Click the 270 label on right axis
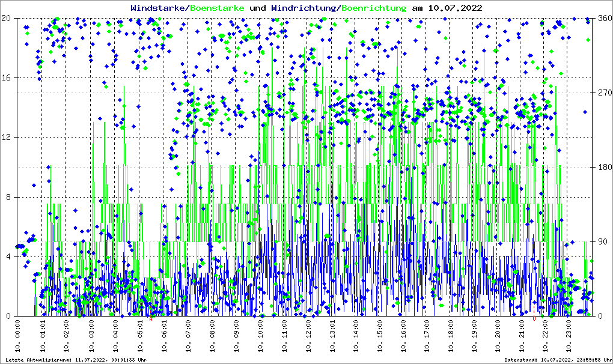The width and height of the screenshot is (613, 364). (x=603, y=93)
